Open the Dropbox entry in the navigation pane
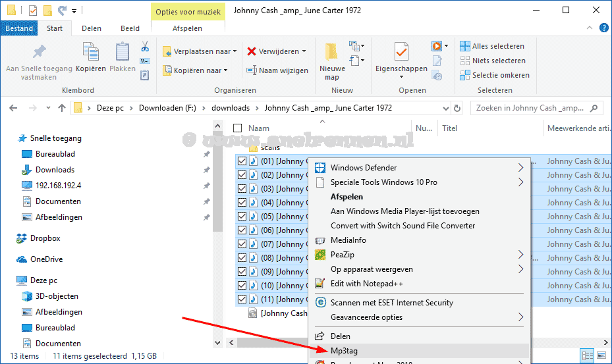Image resolution: width=612 pixels, height=364 pixels. pyautogui.click(x=38, y=238)
